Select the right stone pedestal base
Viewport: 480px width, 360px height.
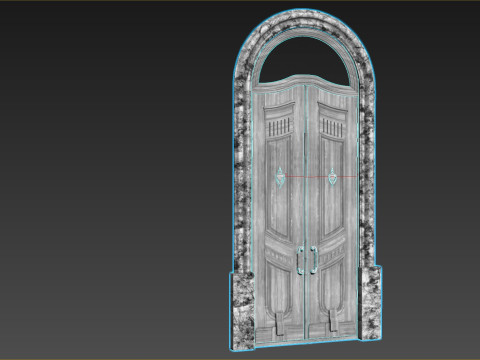click(x=370, y=302)
